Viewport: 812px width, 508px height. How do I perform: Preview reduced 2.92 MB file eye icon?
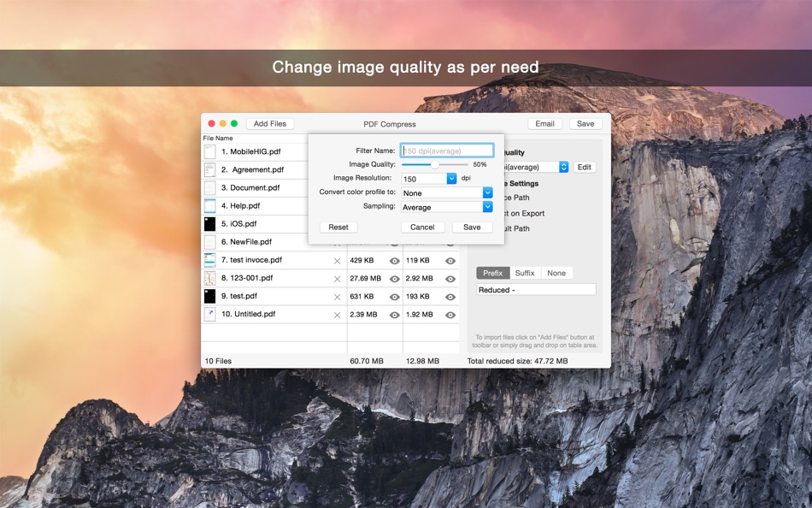(450, 279)
